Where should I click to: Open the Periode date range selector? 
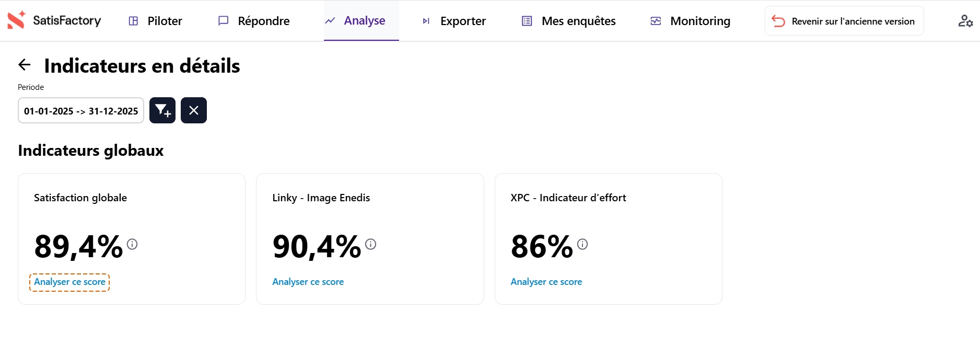[80, 110]
